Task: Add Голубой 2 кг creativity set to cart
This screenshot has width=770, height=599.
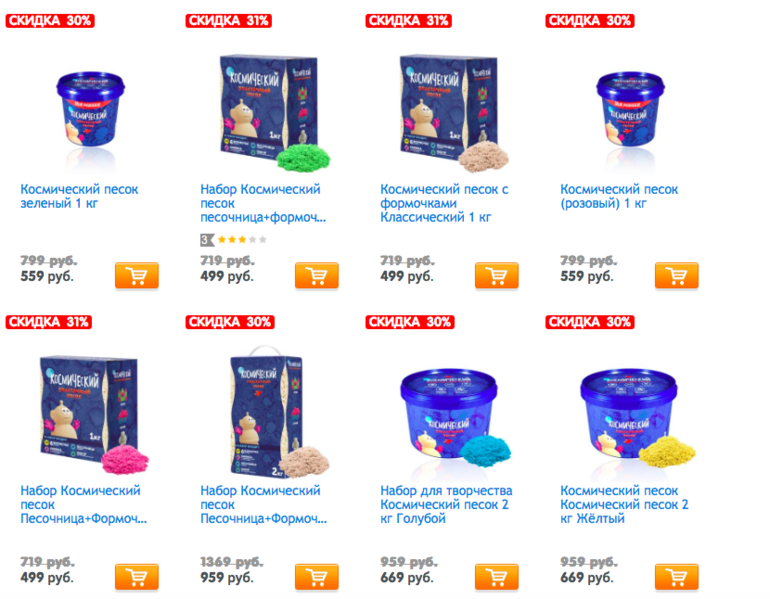Action: tap(496, 576)
